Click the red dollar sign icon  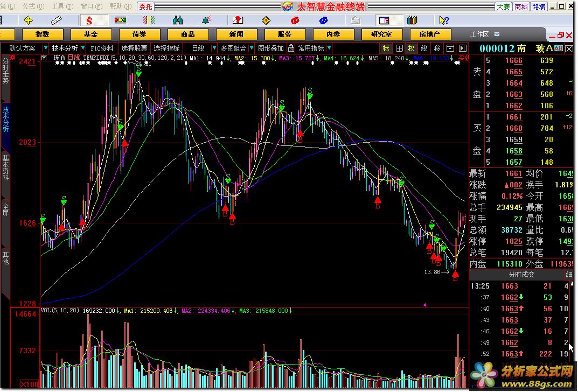(89, 20)
